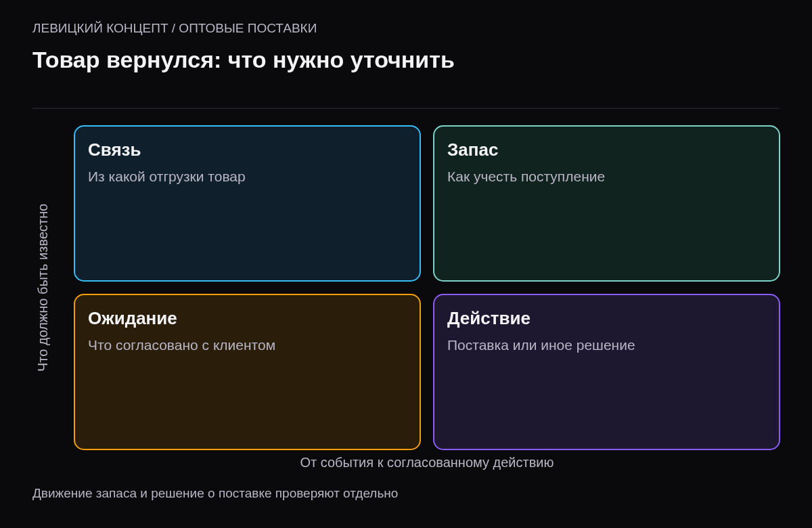Viewport: 812px width, 528px height.
Task: Click the text 'Что согласовано с клиентом'
Action: (x=181, y=345)
